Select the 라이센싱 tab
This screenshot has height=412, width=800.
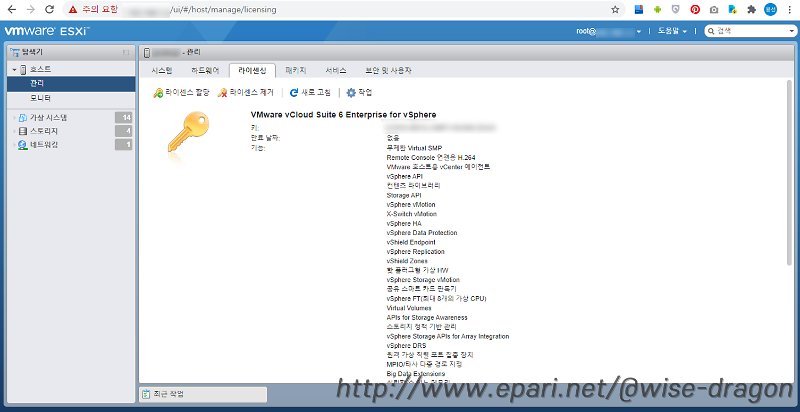click(x=253, y=70)
